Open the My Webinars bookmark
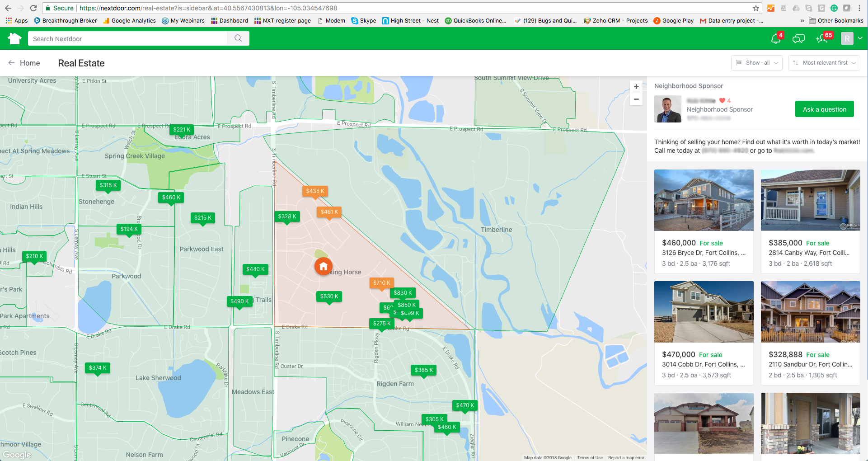This screenshot has height=461, width=868. tap(183, 21)
